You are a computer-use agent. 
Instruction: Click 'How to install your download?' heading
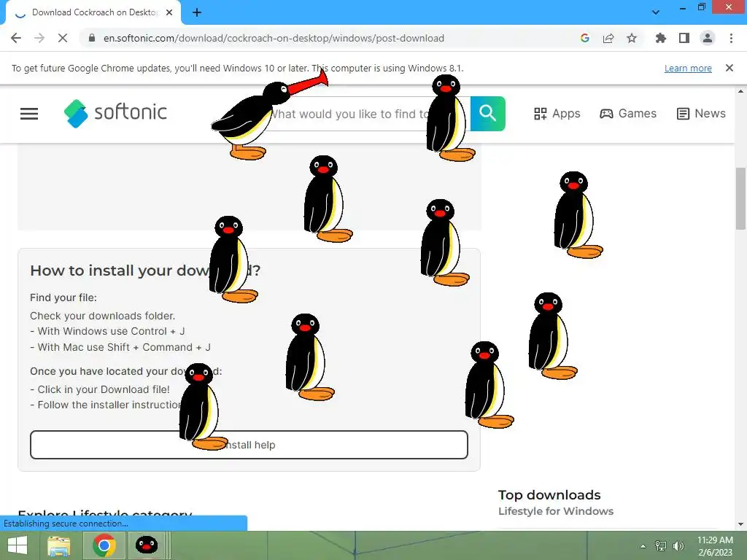tap(145, 271)
